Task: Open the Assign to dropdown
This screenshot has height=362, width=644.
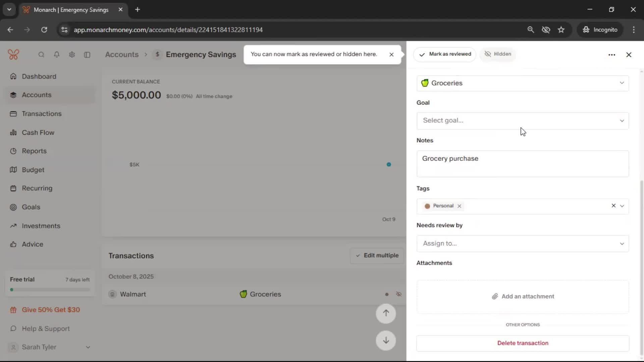Action: (x=522, y=244)
